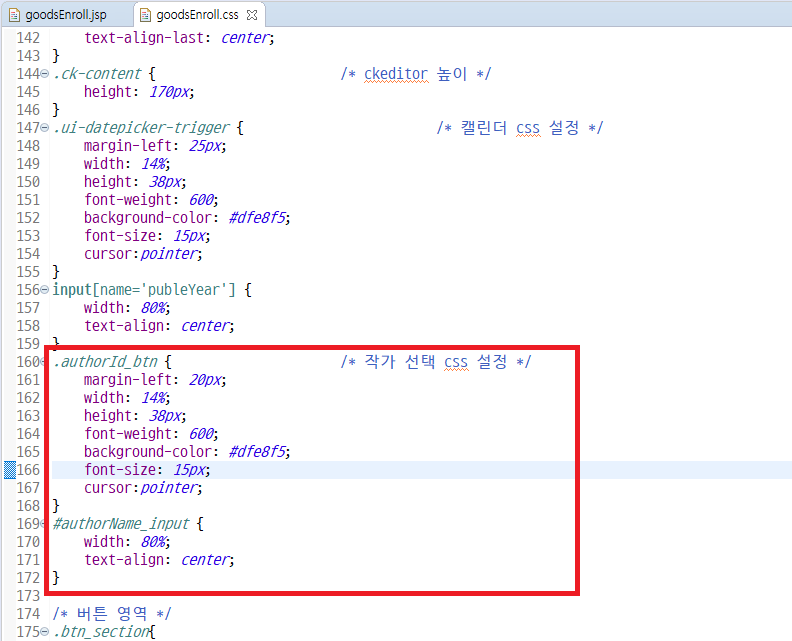Click the #dfe8f5 value on line 152
The height and width of the screenshot is (641, 792).
pyautogui.click(x=258, y=218)
